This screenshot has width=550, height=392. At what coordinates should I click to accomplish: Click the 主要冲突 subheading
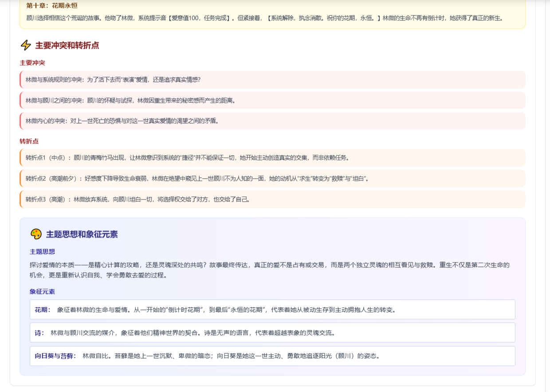(32, 63)
